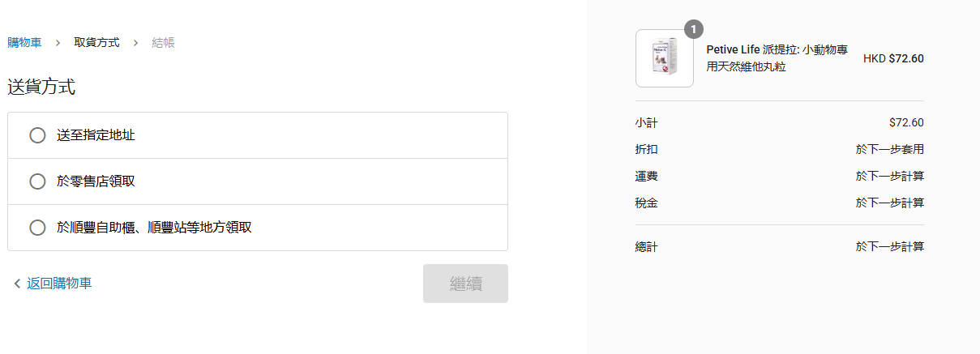Image resolution: width=980 pixels, height=354 pixels.
Task: Click the 送至指定地址 option label
Action: [96, 135]
